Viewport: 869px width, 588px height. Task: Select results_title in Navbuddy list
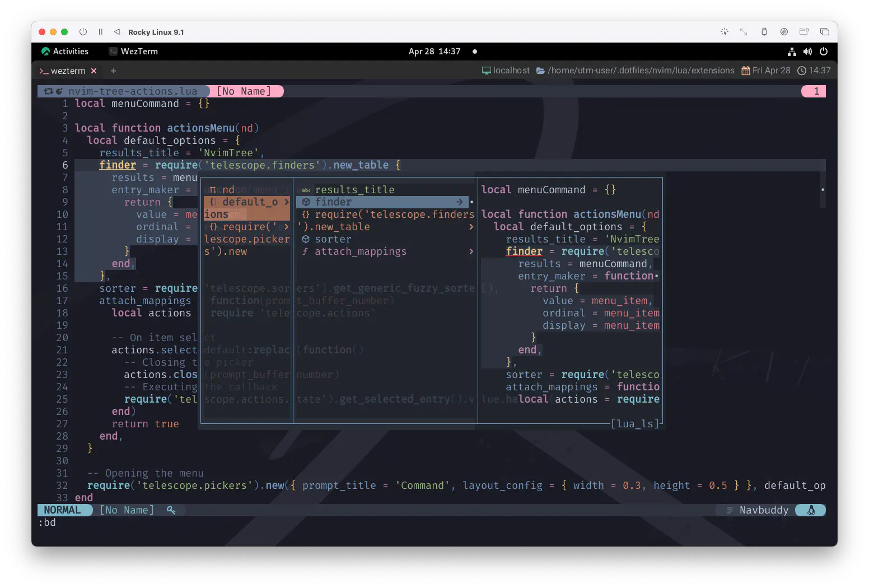pos(354,190)
